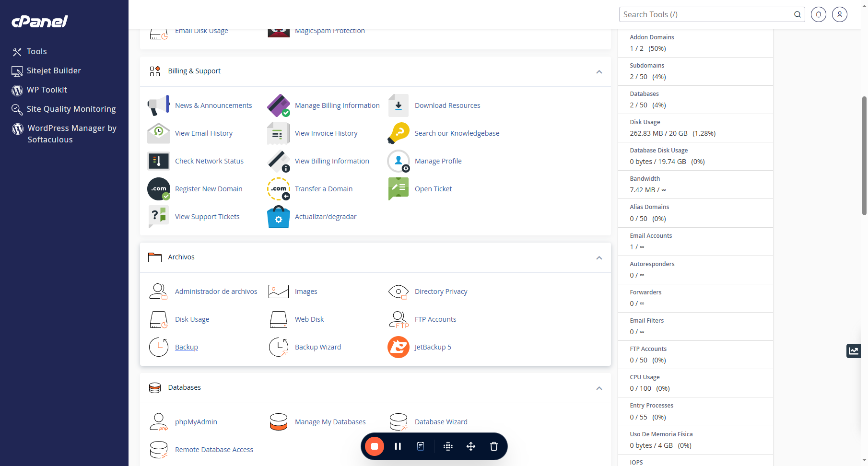Image resolution: width=868 pixels, height=466 pixels.
Task: Open the View Billing Information pencil icon
Action: (279, 161)
